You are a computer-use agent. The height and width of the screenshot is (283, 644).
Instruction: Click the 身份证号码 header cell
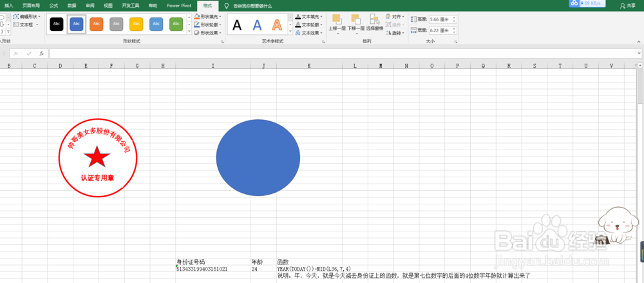(x=213, y=262)
